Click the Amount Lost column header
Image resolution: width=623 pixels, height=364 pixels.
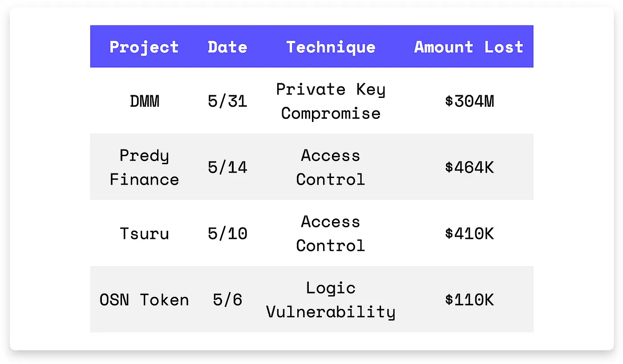(469, 47)
